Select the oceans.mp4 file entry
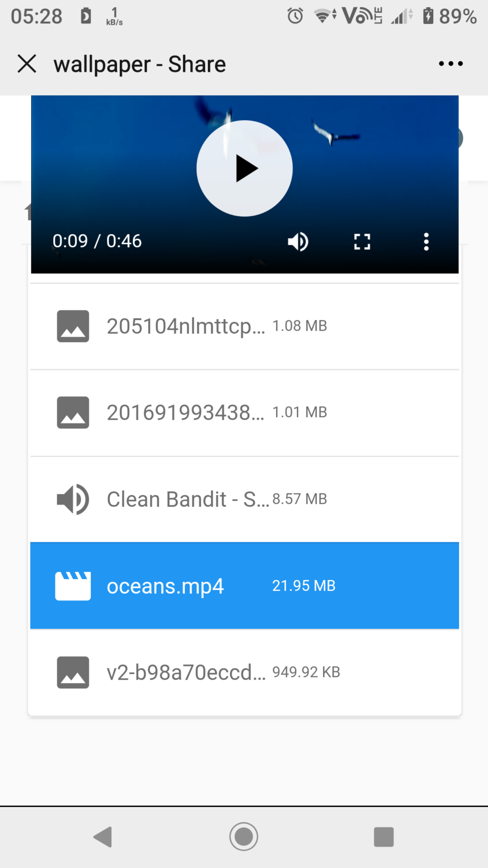Image resolution: width=488 pixels, height=868 pixels. tap(244, 586)
